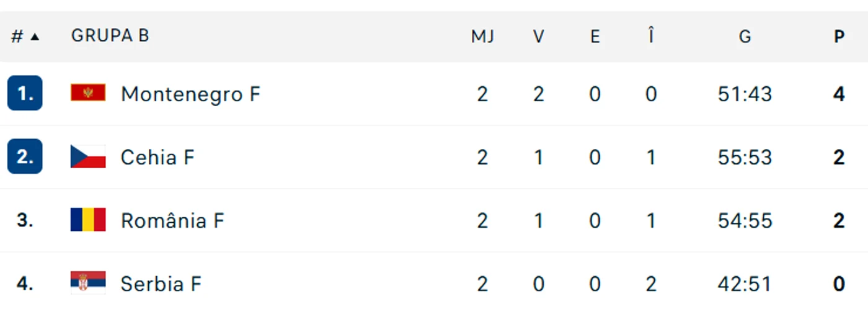Click the Montenegro flag icon
This screenshot has width=868, height=314.
(x=88, y=93)
